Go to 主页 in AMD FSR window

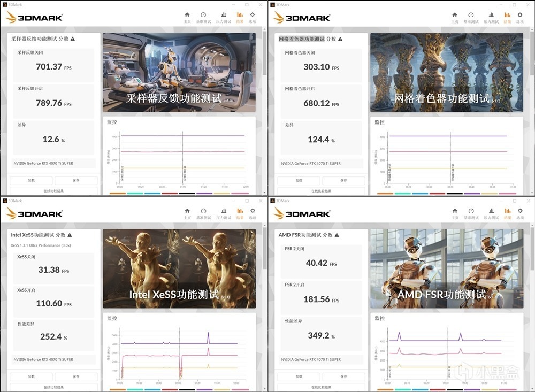(x=454, y=213)
